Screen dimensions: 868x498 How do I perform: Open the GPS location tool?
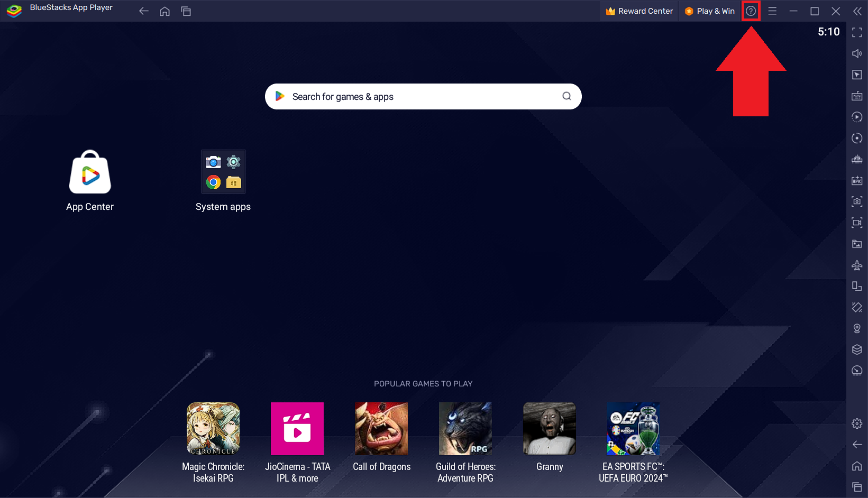[857, 328]
